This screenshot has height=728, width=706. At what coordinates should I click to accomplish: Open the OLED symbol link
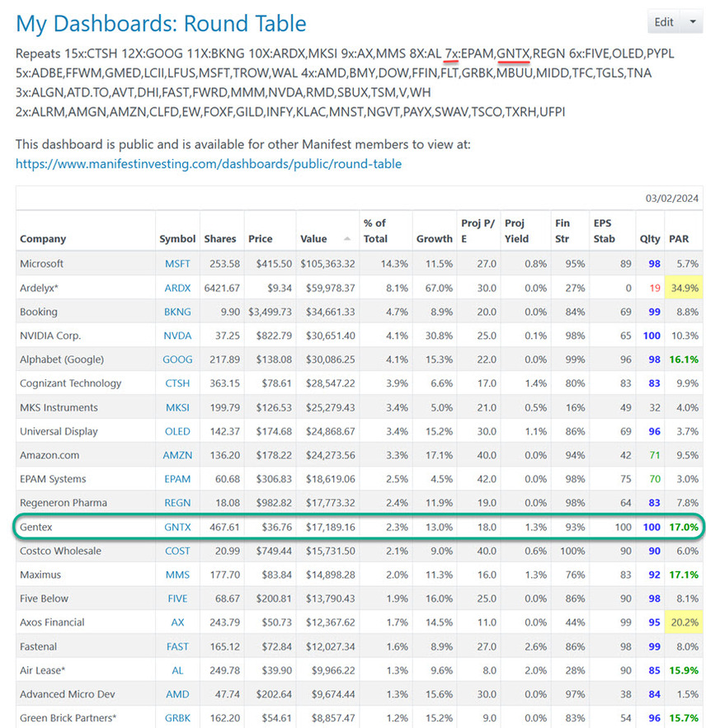click(177, 431)
